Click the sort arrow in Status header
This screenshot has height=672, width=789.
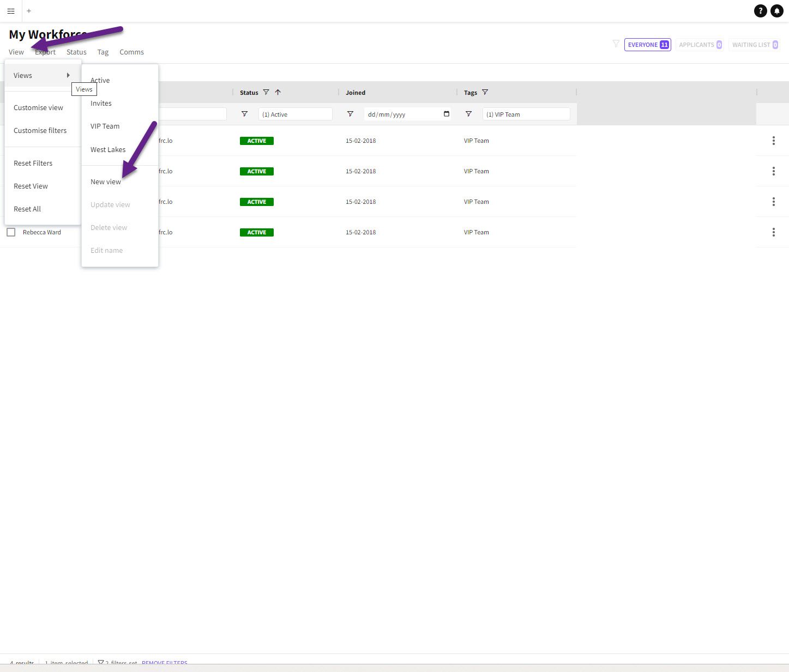click(x=278, y=93)
